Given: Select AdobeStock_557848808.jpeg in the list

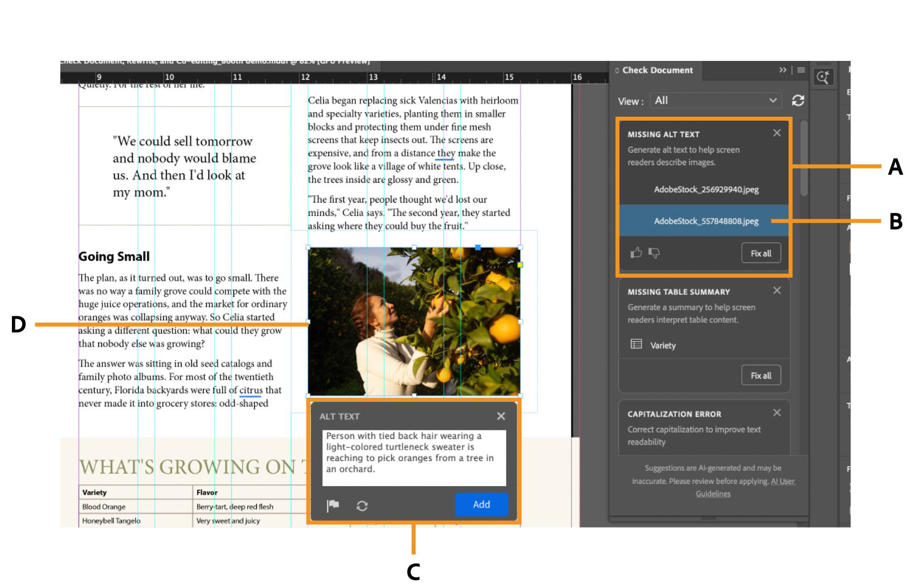Looking at the screenshot, I should tap(704, 221).
